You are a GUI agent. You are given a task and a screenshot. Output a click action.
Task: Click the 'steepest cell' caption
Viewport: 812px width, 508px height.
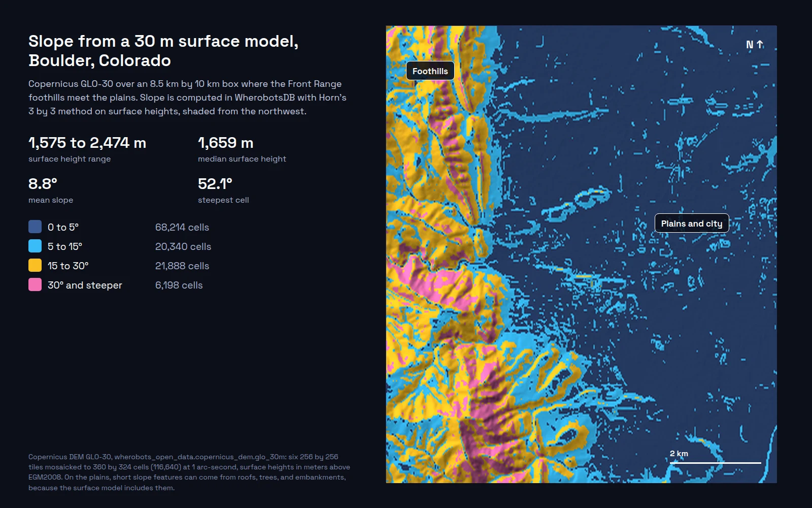coord(223,200)
